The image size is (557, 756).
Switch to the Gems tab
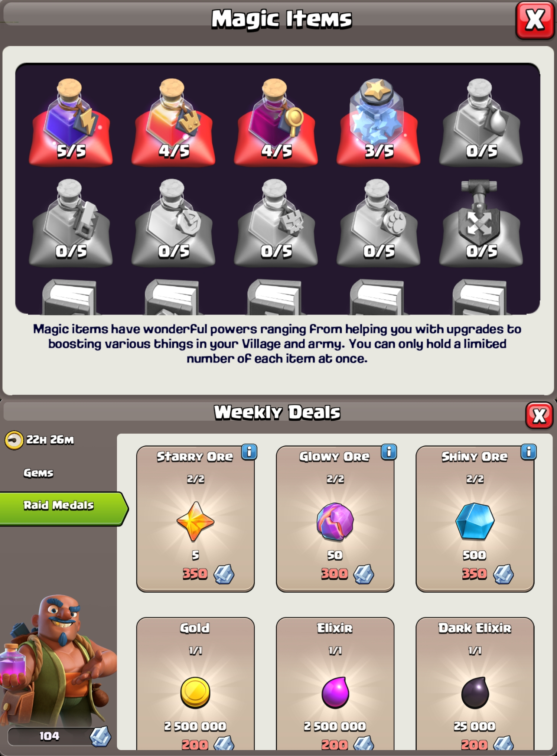pos(39,473)
